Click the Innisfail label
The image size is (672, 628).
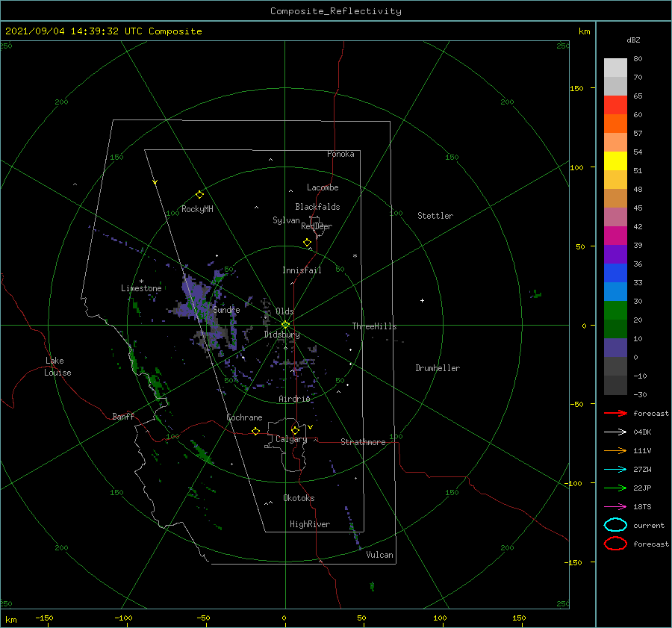tap(302, 270)
